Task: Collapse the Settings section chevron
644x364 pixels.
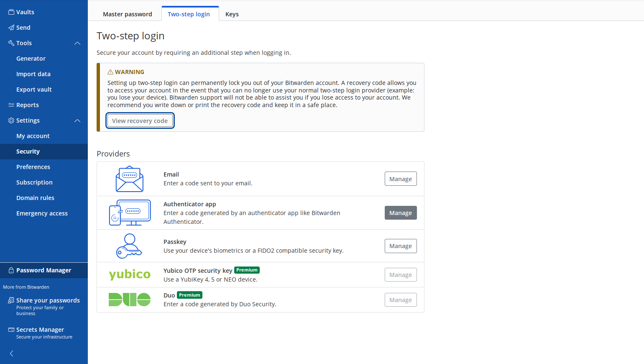Action: (x=77, y=120)
